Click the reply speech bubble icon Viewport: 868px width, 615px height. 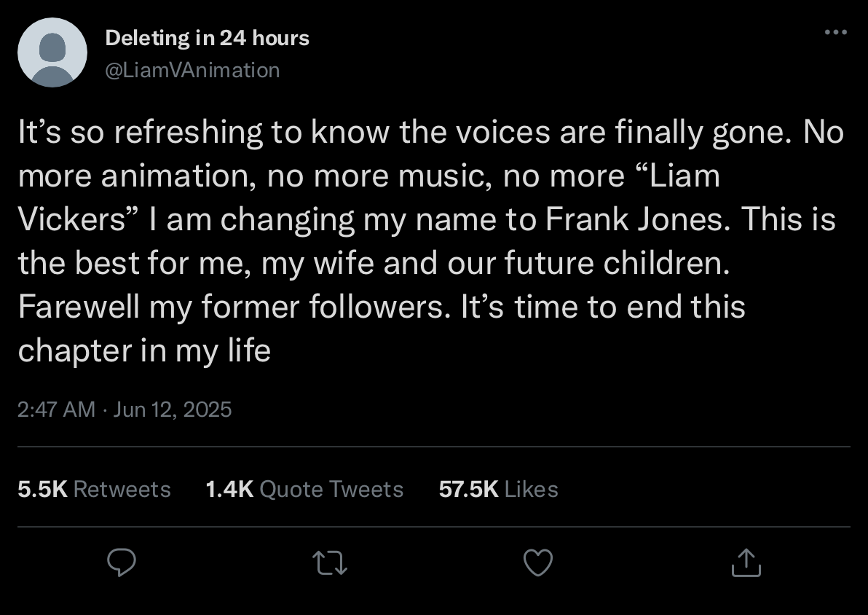point(121,563)
